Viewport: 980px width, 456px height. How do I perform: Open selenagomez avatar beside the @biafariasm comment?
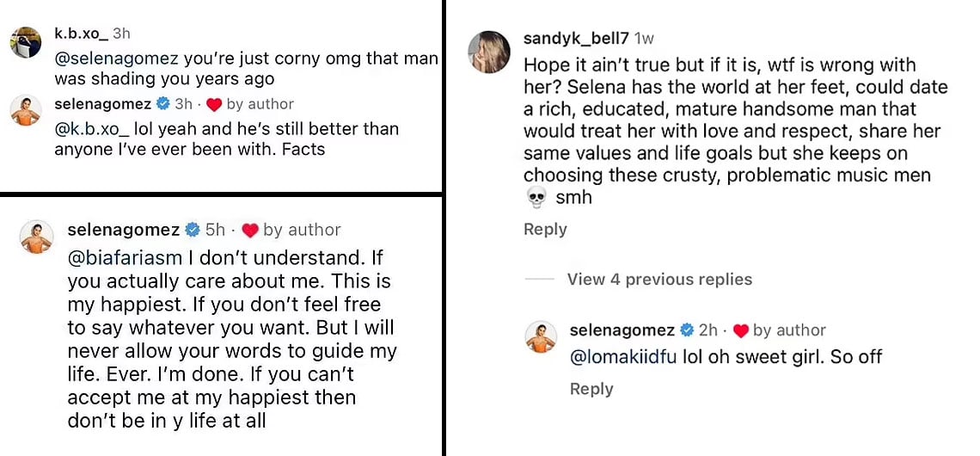click(x=37, y=237)
